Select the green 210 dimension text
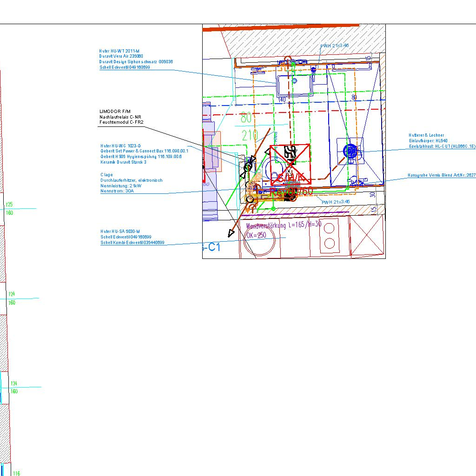 [250, 136]
